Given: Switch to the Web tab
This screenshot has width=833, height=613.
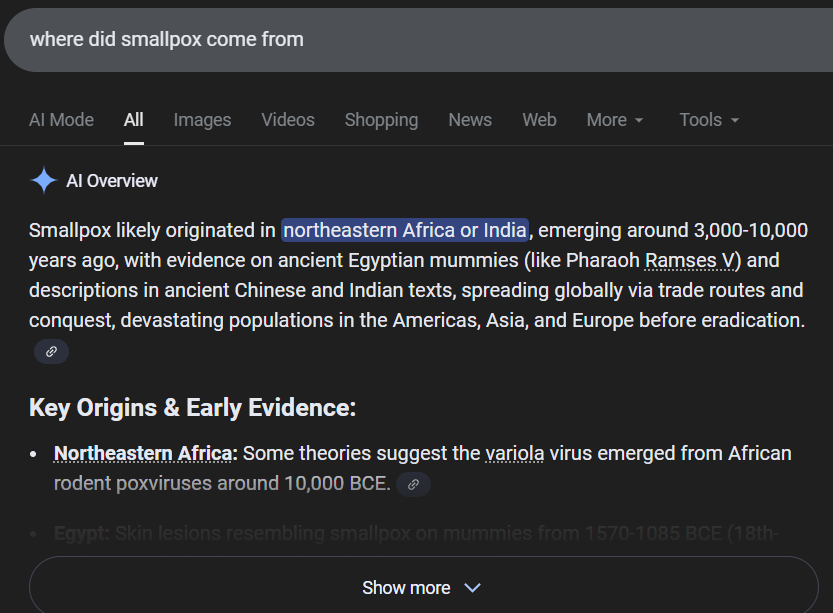Looking at the screenshot, I should coord(539,120).
